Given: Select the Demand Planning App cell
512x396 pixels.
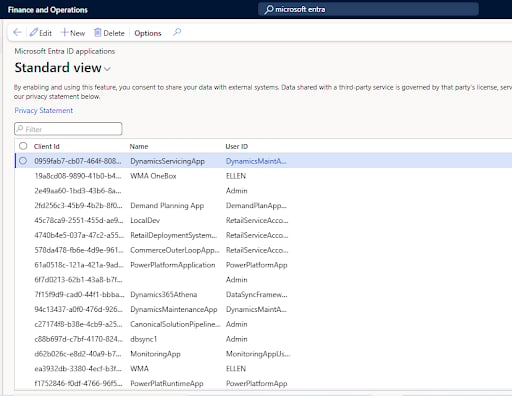Looking at the screenshot, I should 167,206.
